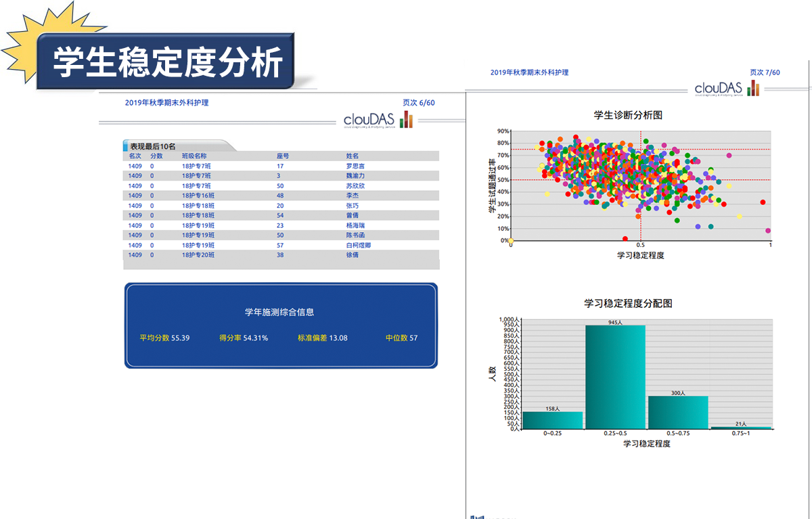Select the row for student 罗思言
The image size is (812, 519).
click(x=281, y=166)
